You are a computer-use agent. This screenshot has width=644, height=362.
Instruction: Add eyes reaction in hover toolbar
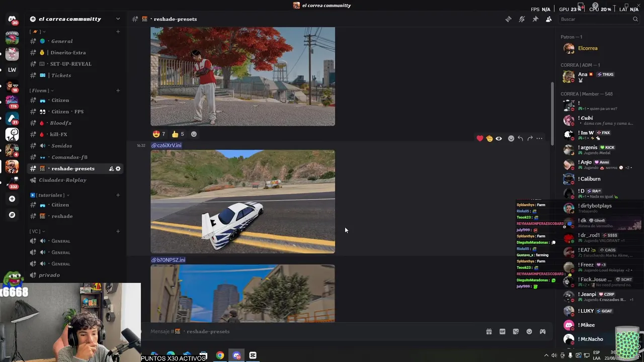pos(499,138)
